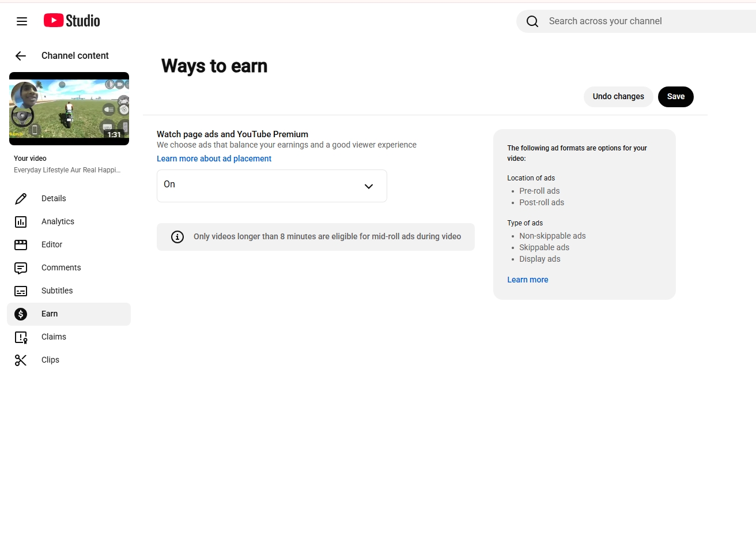
Task: Open the video thumbnail preview
Action: [69, 108]
